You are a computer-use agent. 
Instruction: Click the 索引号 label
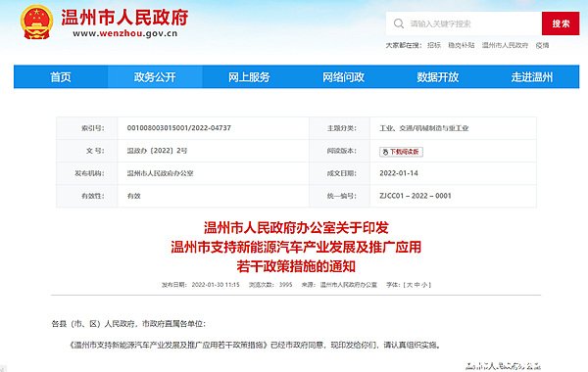[93, 128]
